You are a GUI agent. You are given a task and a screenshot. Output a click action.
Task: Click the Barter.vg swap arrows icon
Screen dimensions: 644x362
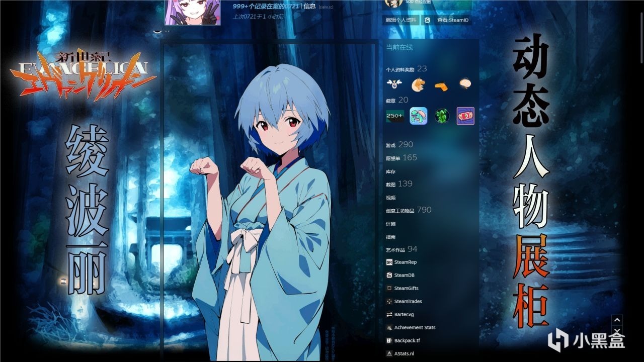pyautogui.click(x=389, y=314)
